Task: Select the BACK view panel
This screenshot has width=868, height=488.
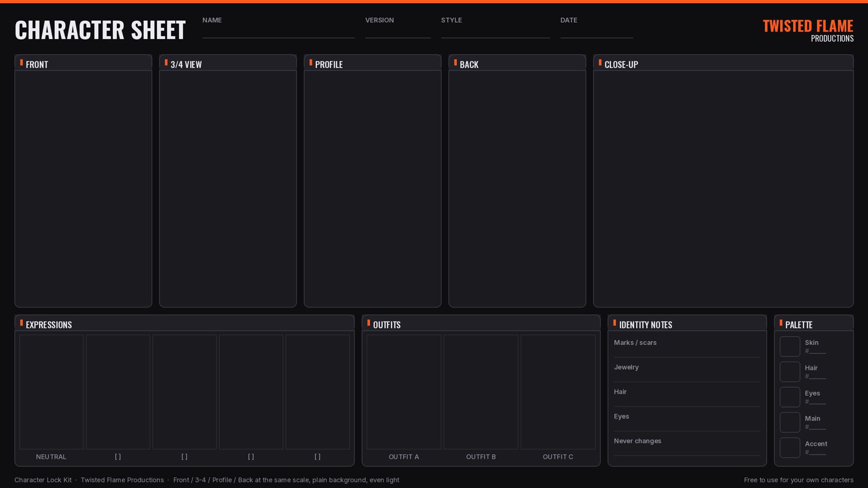Action: 517,181
